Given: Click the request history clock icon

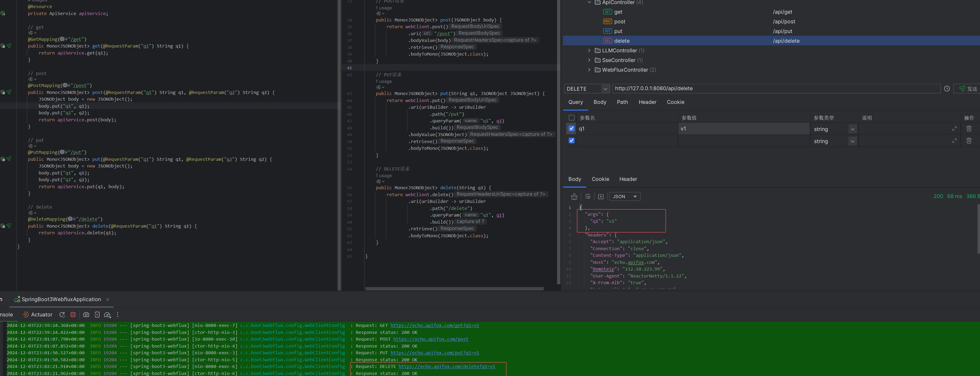Looking at the screenshot, I should pos(947,88).
